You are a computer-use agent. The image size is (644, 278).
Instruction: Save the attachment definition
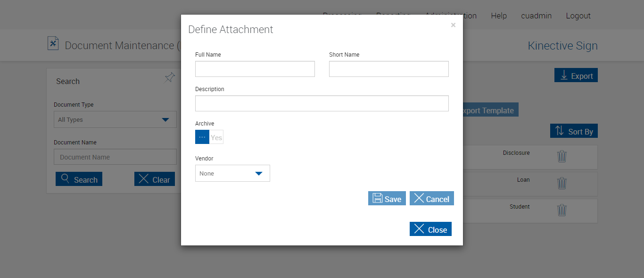point(387,199)
